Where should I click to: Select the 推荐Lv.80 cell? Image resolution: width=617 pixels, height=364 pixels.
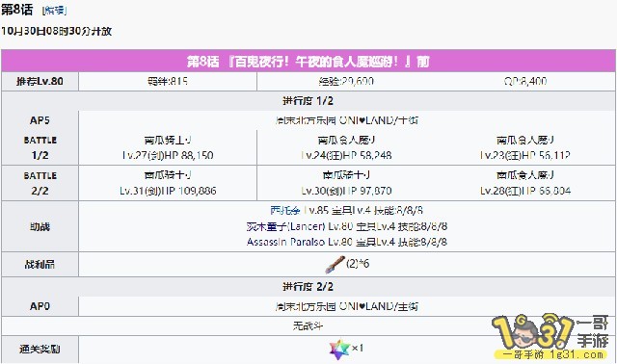click(40, 81)
